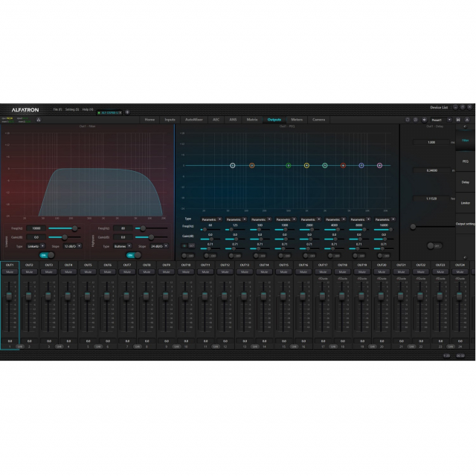The image size is (476, 476).
Task: Toggle the Lowpass filter ON switch
Action: [46, 255]
